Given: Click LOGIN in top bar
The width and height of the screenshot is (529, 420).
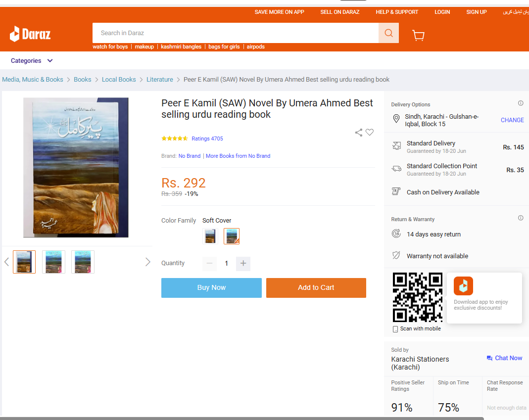Looking at the screenshot, I should tap(442, 12).
